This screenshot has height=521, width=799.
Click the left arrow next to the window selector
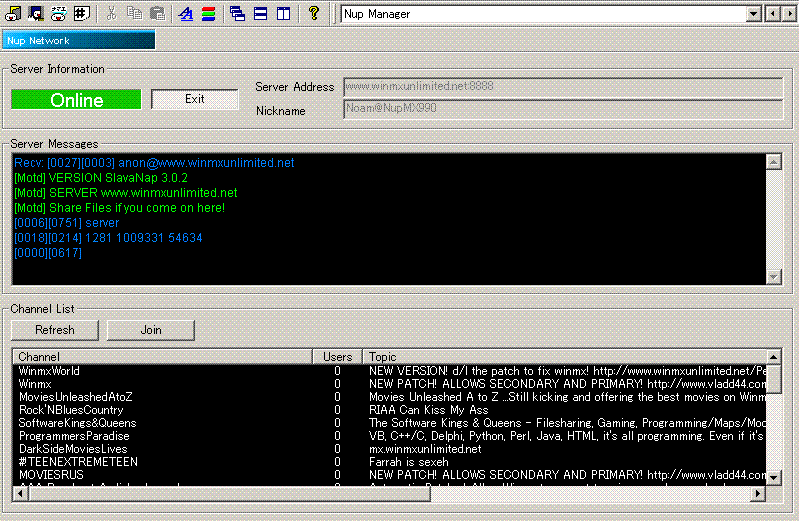tap(773, 14)
